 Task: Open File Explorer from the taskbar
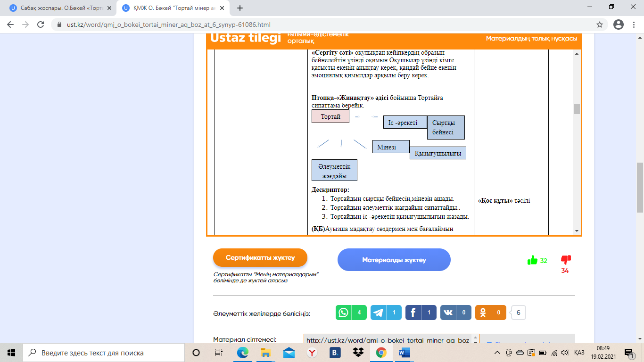(x=266, y=353)
